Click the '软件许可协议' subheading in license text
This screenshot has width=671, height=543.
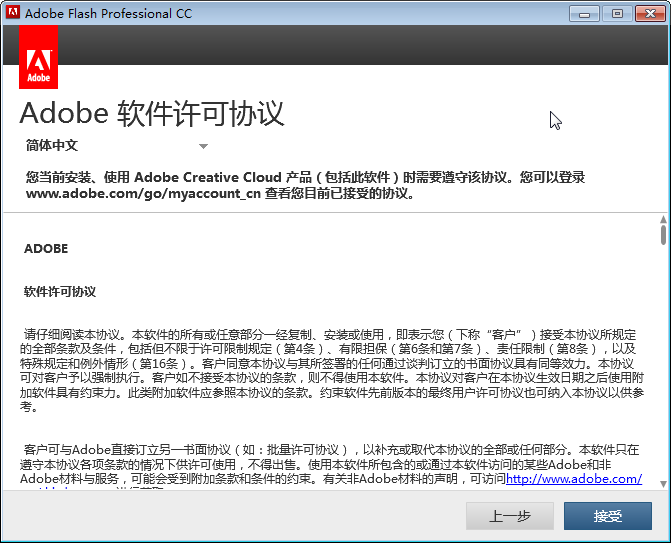tap(60, 292)
